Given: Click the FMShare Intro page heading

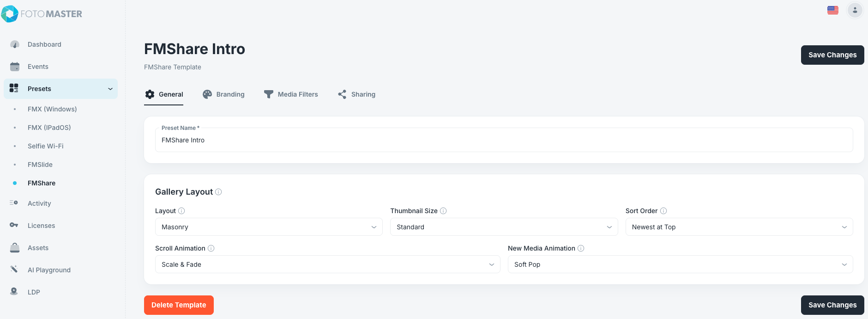Looking at the screenshot, I should pos(194,49).
